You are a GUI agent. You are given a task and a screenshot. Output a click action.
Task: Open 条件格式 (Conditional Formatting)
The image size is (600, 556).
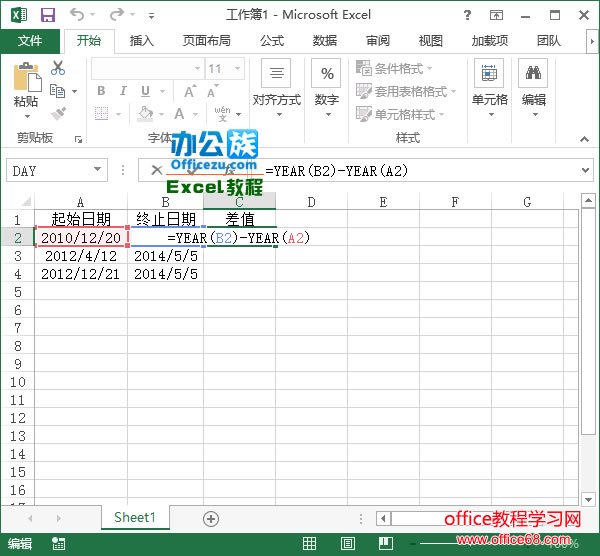click(394, 68)
